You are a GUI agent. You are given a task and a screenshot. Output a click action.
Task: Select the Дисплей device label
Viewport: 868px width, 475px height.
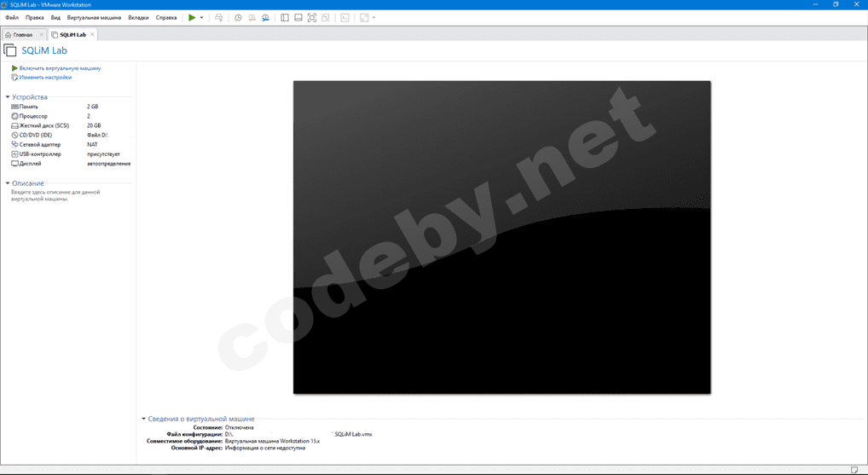(30, 164)
